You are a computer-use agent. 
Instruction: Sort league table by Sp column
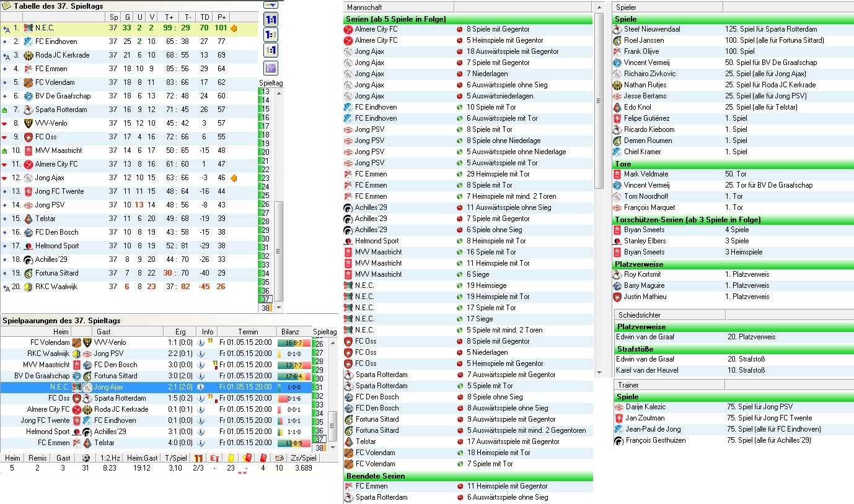(x=113, y=17)
